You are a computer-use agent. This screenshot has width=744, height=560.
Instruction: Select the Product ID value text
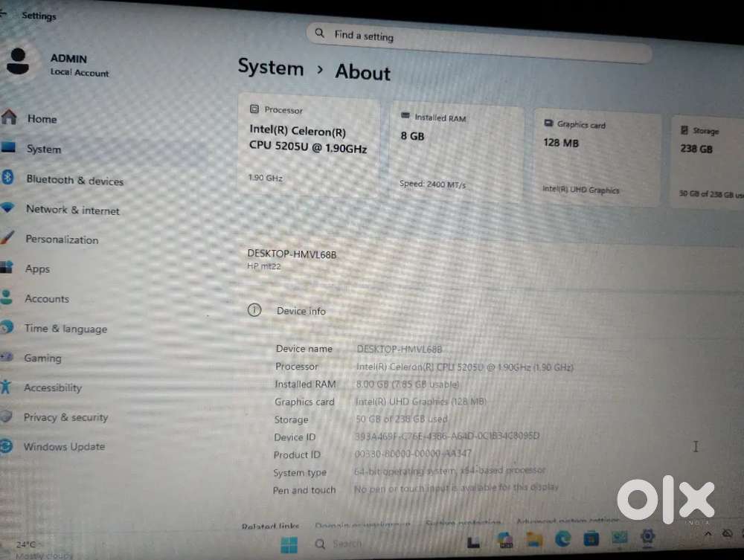tap(413, 454)
